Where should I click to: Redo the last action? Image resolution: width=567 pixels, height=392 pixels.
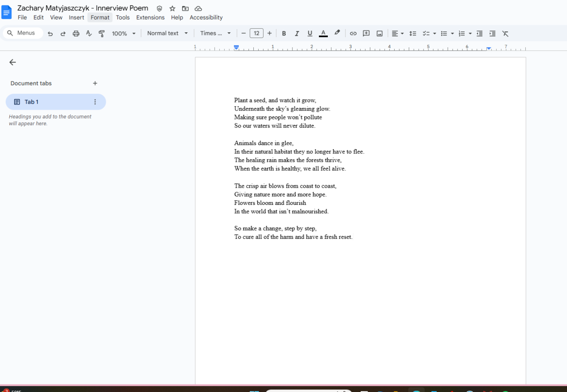click(x=63, y=33)
